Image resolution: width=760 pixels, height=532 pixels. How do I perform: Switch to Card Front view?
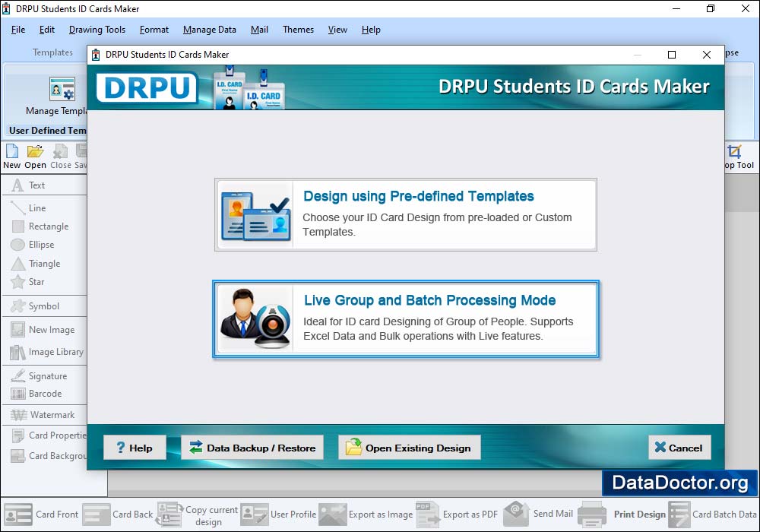[41, 515]
